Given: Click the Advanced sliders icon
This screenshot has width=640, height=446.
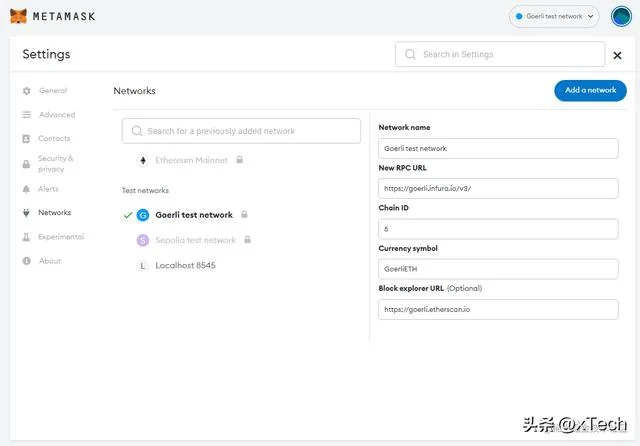Looking at the screenshot, I should pos(27,115).
